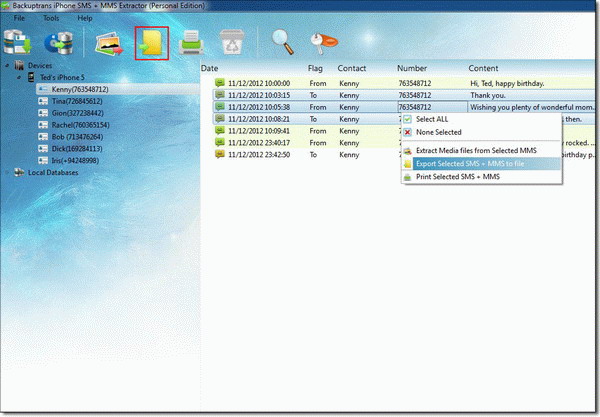Choose Select ALL in context menu
The width and height of the screenshot is (600, 417).
[x=481, y=119]
